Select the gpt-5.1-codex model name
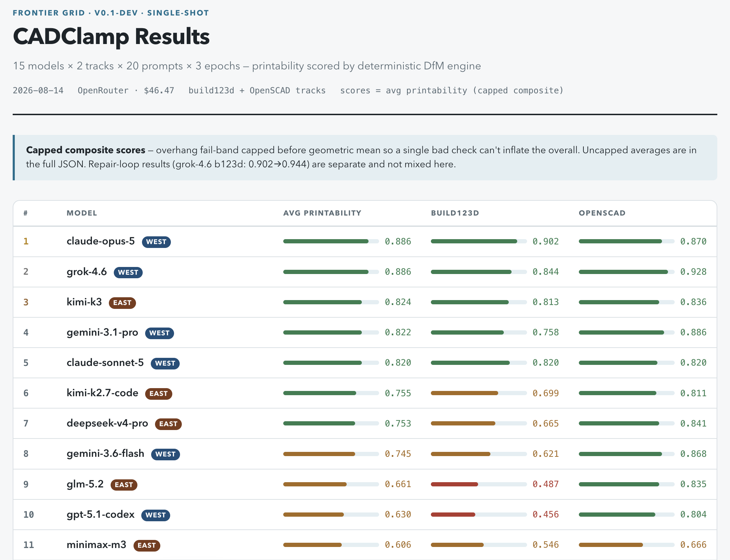This screenshot has height=560, width=730. pyautogui.click(x=100, y=515)
